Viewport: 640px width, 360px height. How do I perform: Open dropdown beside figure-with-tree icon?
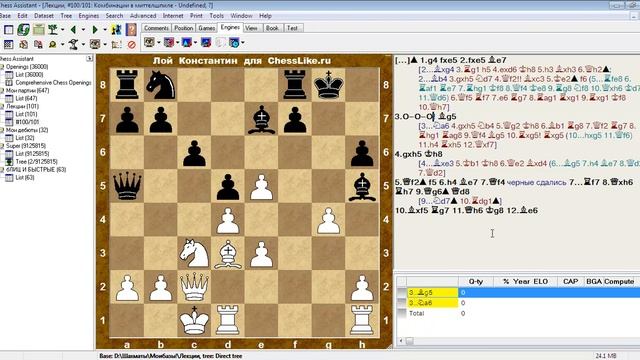(83, 44)
